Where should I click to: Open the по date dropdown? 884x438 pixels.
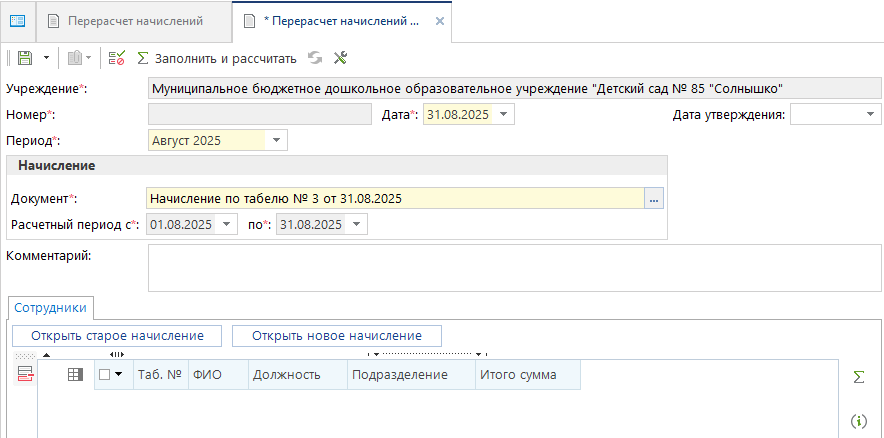[357, 224]
